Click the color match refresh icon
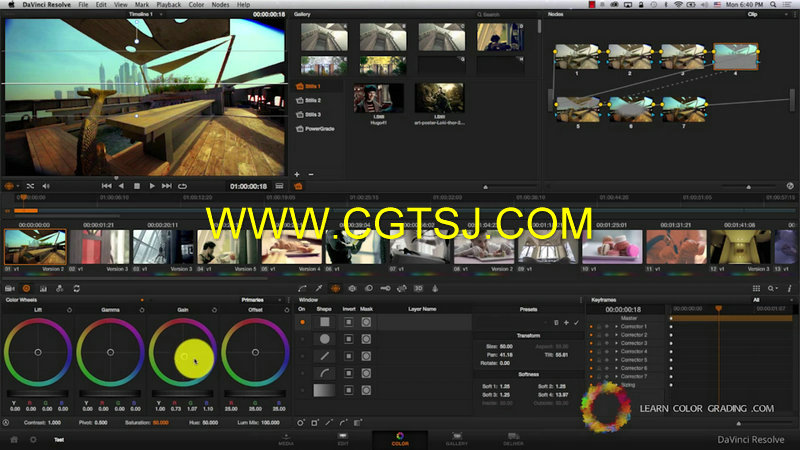Viewport: 800px width, 450px height. pyautogui.click(x=77, y=288)
